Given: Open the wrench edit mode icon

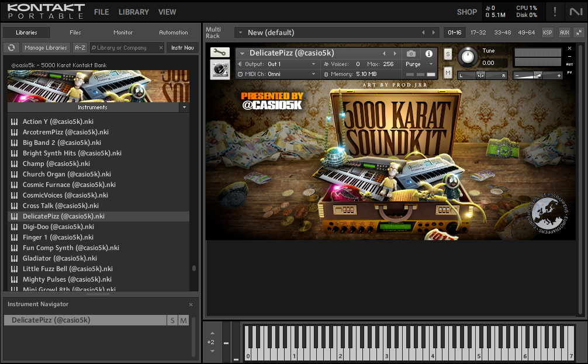Looking at the screenshot, I should point(220,53).
